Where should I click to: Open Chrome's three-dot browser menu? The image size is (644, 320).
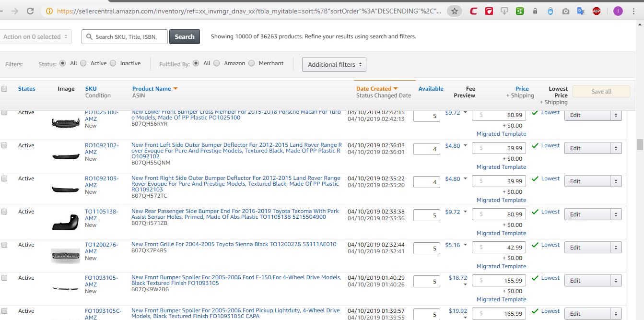633,11
